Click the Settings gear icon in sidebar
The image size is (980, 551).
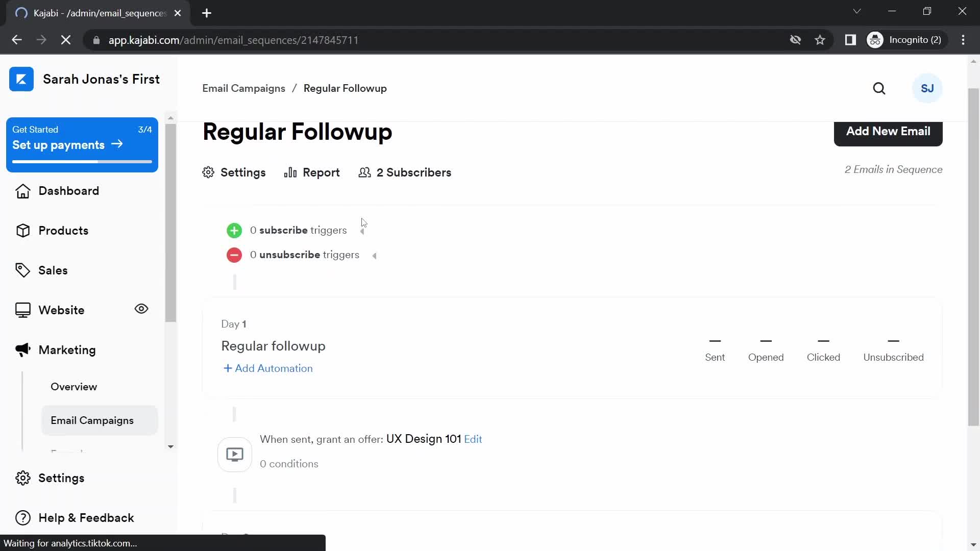point(22,479)
